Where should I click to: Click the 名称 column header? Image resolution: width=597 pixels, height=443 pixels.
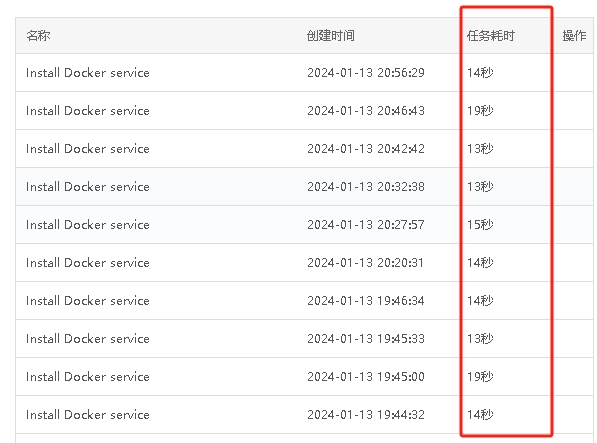tap(38, 36)
